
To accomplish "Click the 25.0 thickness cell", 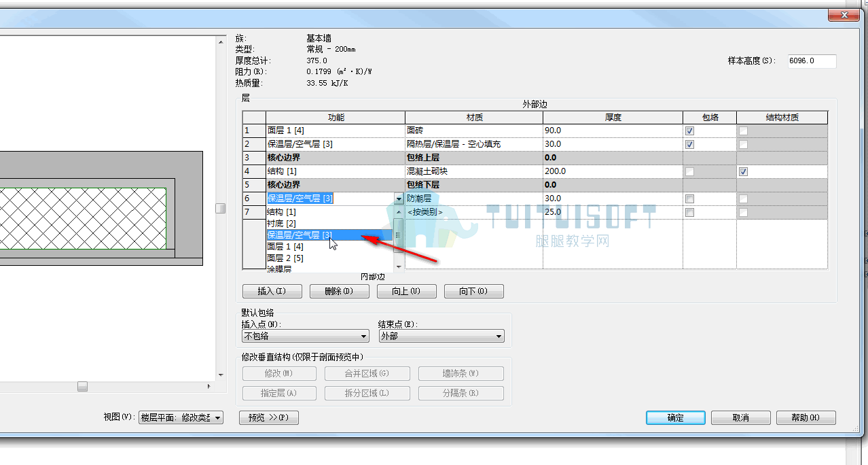I will point(613,212).
